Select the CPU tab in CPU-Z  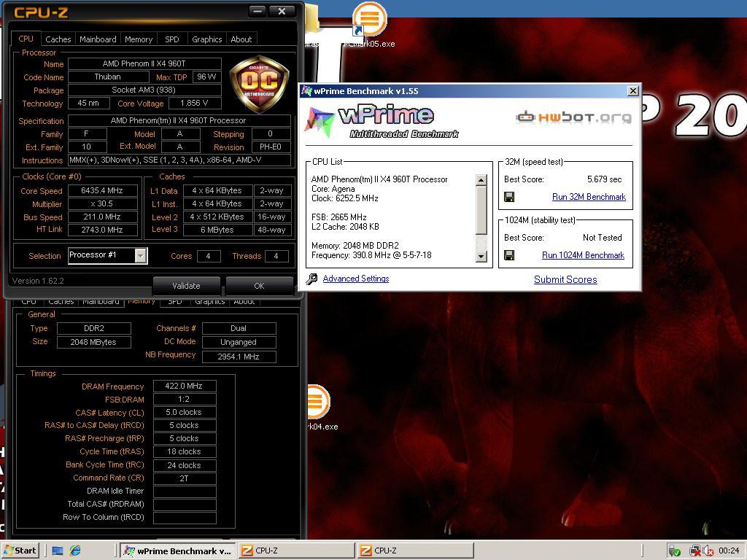(x=26, y=39)
